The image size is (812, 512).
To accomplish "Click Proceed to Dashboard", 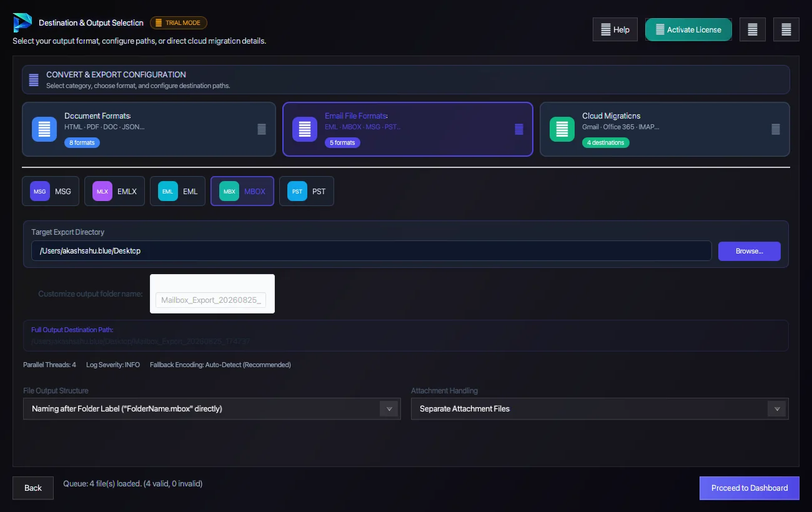I will click(750, 488).
